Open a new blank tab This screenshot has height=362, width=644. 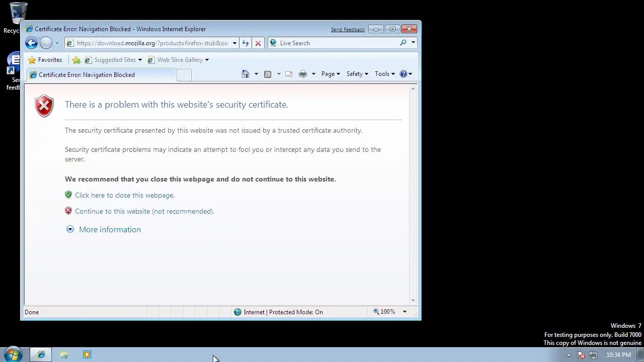coord(184,75)
